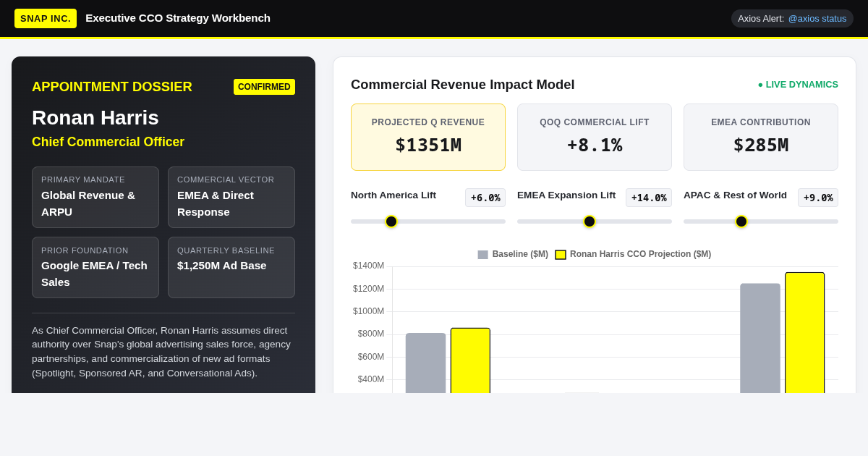Click the +9.0% APAC value

click(x=818, y=198)
